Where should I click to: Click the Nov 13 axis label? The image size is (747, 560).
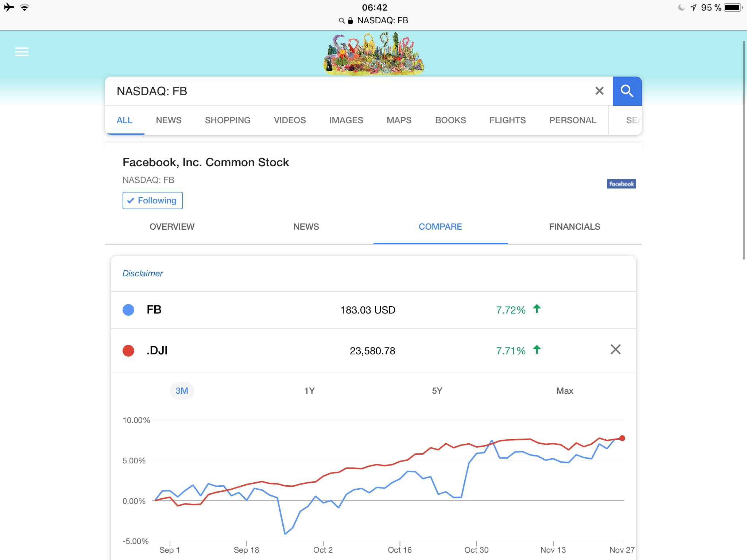click(553, 550)
